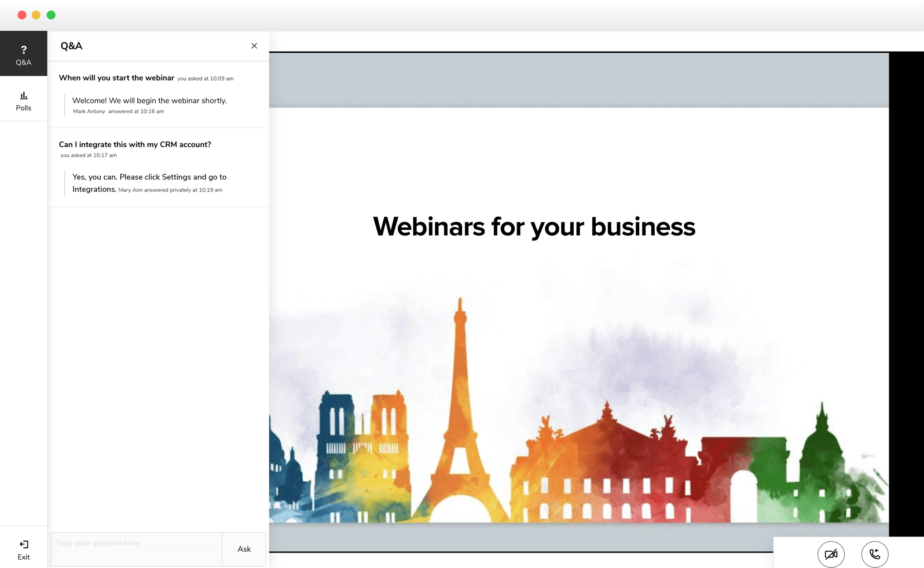Focus the 'Type your question here' field

pyautogui.click(x=136, y=549)
